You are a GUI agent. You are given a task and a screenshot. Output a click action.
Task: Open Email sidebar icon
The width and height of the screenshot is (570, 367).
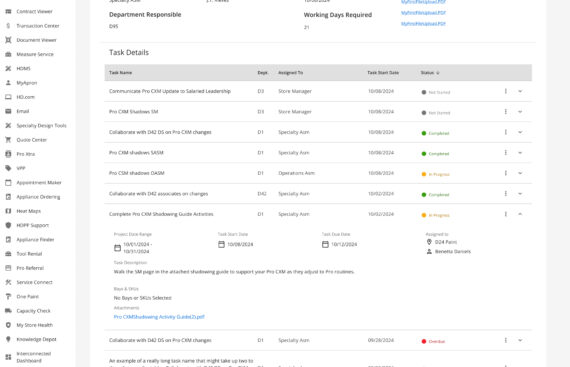pyautogui.click(x=8, y=111)
